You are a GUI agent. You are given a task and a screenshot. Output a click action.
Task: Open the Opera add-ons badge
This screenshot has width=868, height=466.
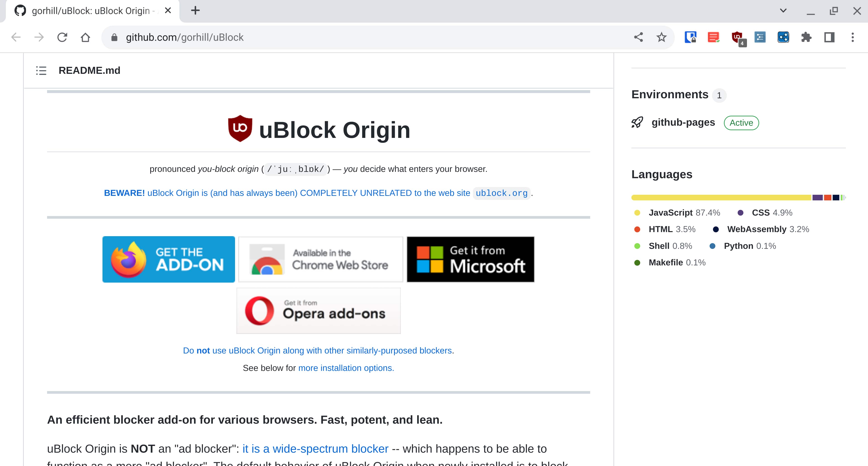(319, 311)
